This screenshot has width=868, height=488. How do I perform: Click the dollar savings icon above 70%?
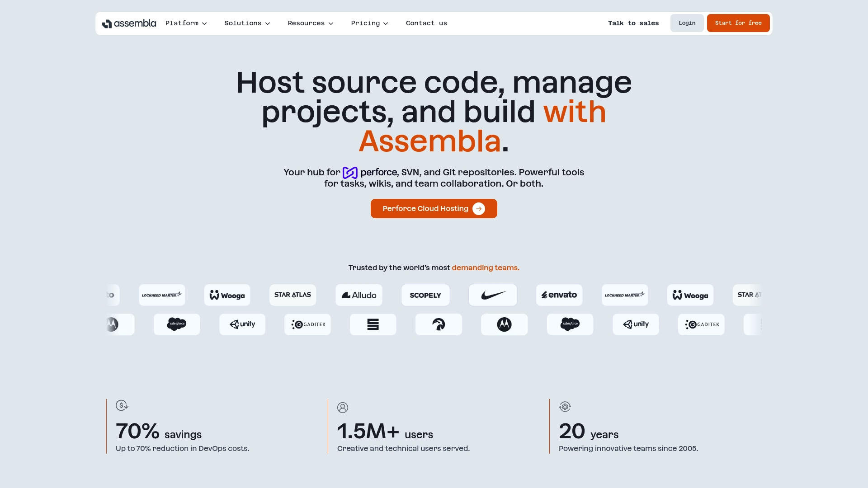click(x=122, y=405)
